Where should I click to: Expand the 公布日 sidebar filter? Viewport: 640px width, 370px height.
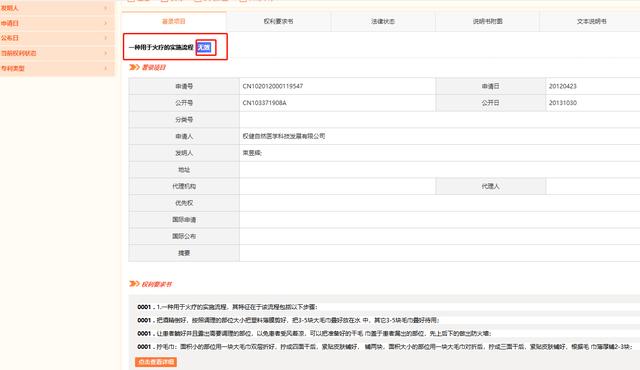tap(57, 38)
